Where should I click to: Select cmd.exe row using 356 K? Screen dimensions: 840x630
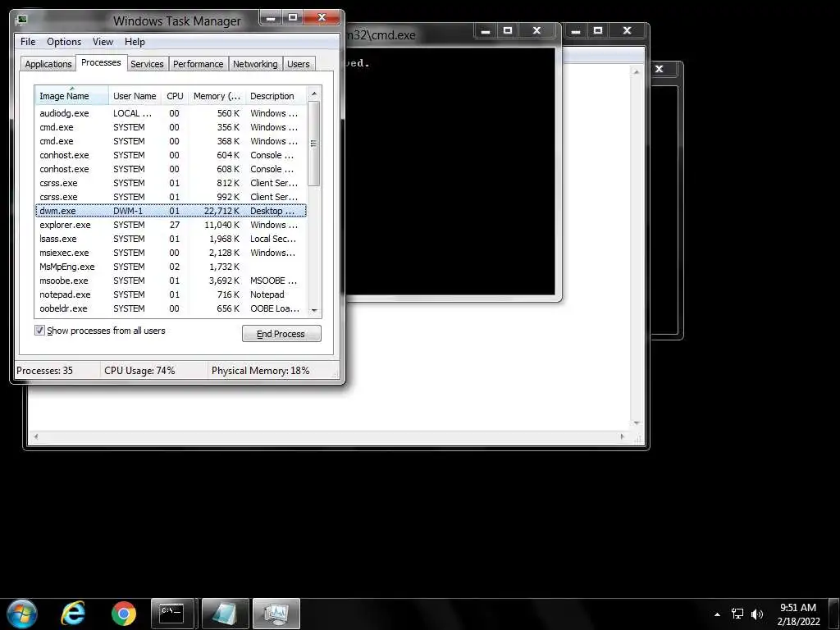tap(171, 127)
